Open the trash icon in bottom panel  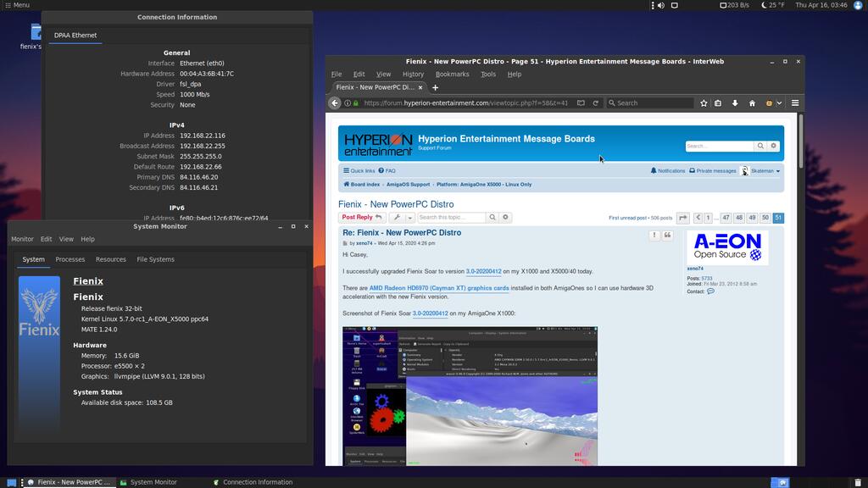(858, 482)
